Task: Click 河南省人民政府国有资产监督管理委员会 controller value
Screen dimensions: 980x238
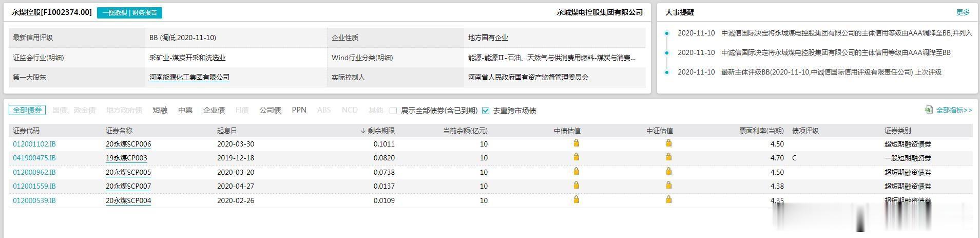Action: pos(528,77)
